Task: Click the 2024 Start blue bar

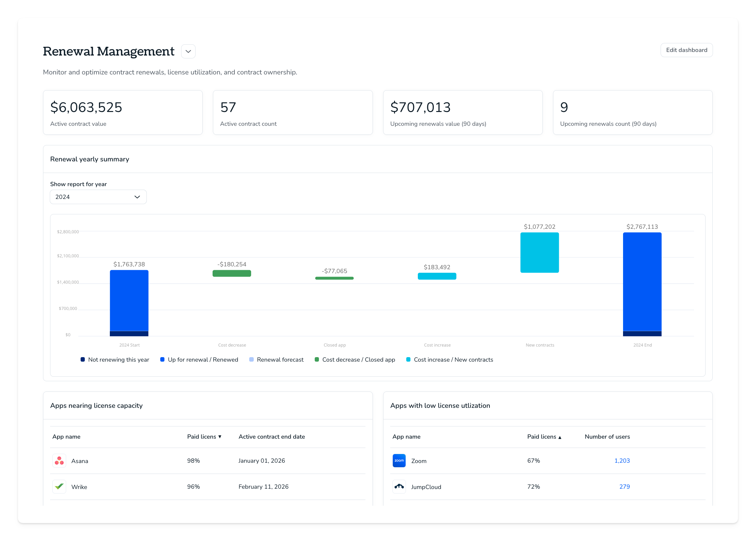Action: (x=129, y=300)
